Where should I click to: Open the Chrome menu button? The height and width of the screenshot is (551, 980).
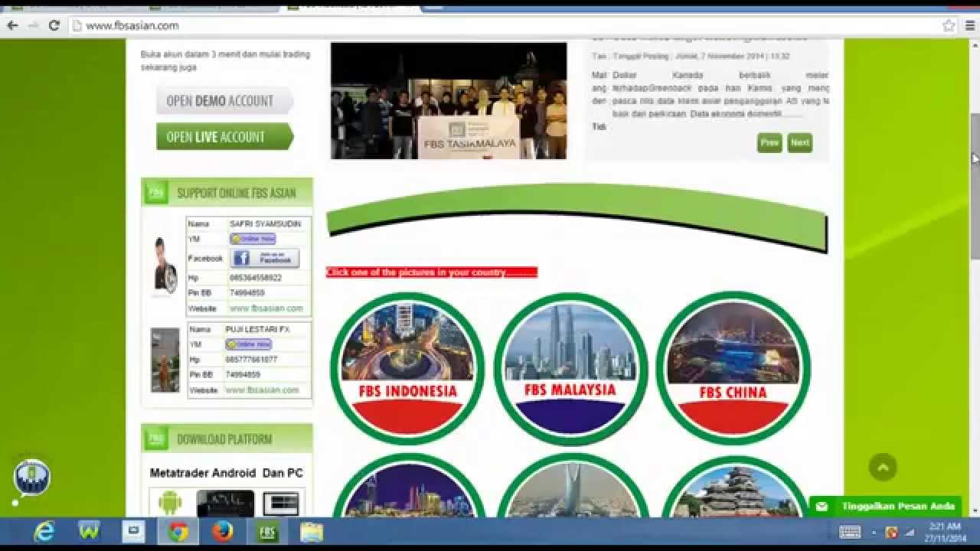[971, 25]
